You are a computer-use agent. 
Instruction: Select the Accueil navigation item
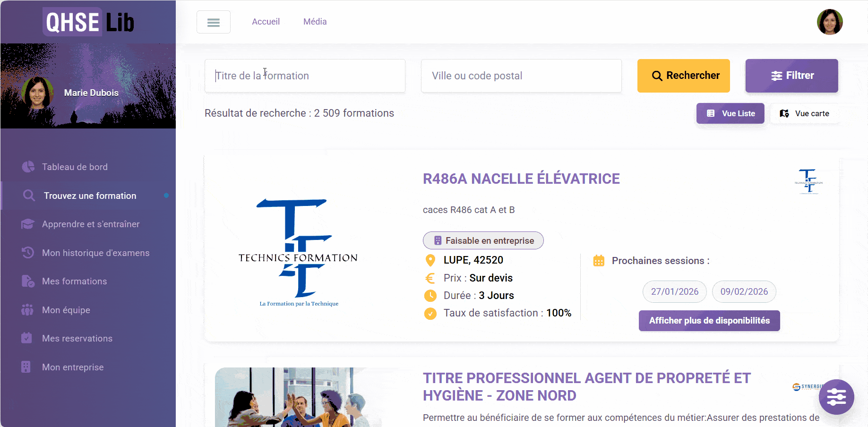[266, 21]
